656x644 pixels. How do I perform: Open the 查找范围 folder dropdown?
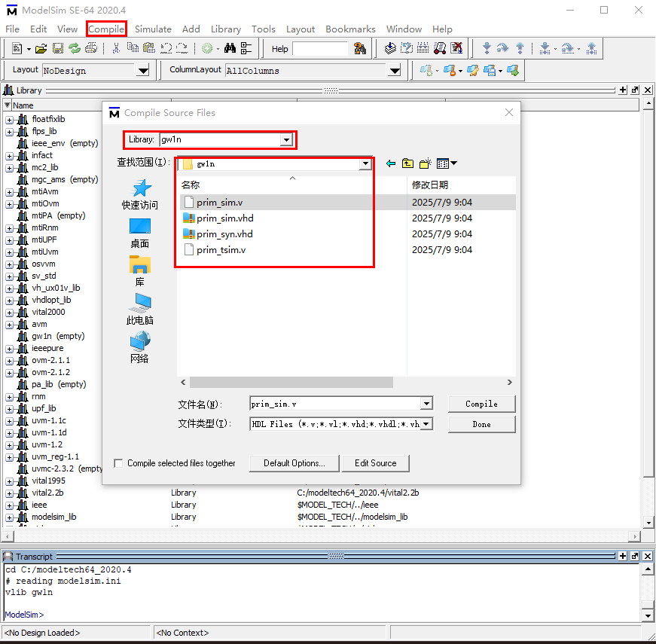(365, 163)
